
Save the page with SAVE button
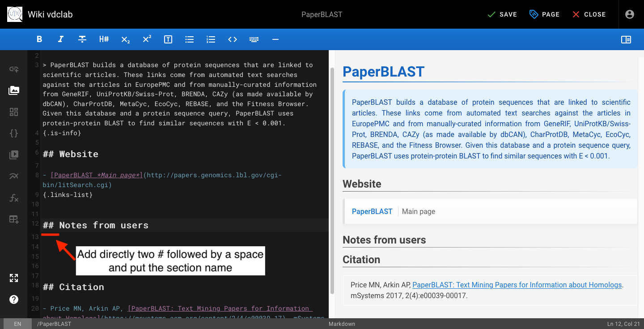pyautogui.click(x=502, y=14)
